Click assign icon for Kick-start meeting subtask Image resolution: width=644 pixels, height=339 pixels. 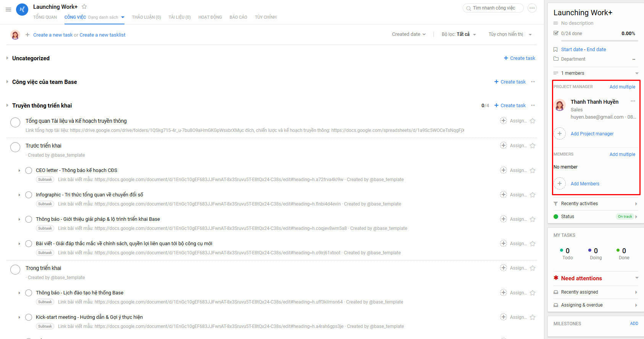(504, 317)
